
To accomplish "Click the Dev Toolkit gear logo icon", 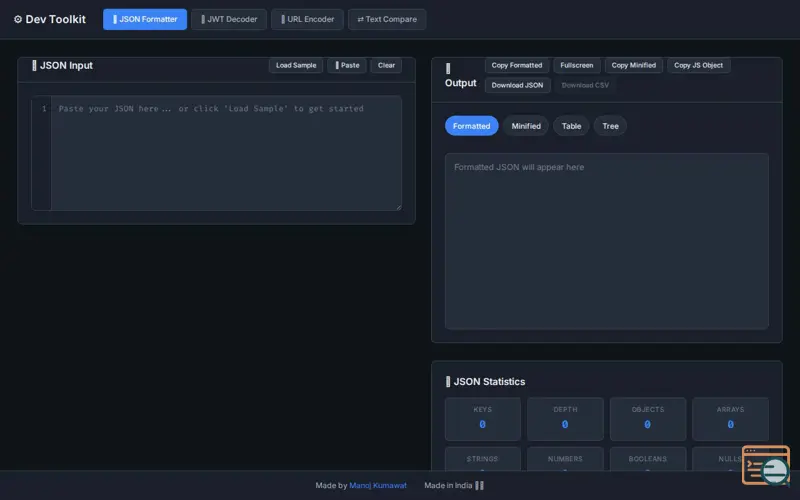I will [x=18, y=19].
